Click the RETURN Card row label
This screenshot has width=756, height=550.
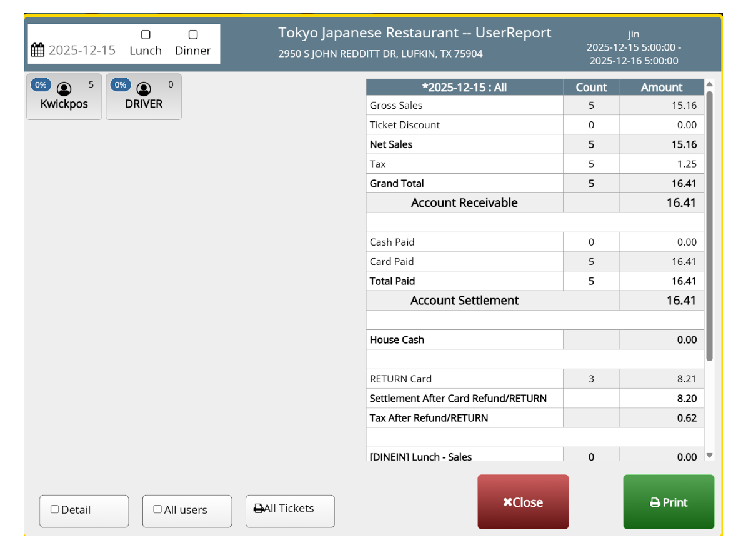[x=400, y=379]
